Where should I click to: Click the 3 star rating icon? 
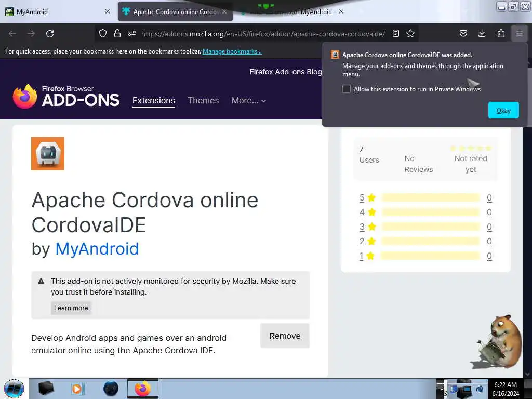(372, 227)
